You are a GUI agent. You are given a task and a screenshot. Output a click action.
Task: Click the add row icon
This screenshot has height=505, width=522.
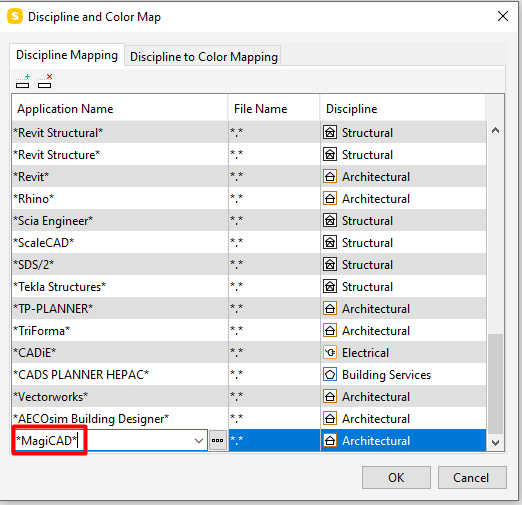23,81
